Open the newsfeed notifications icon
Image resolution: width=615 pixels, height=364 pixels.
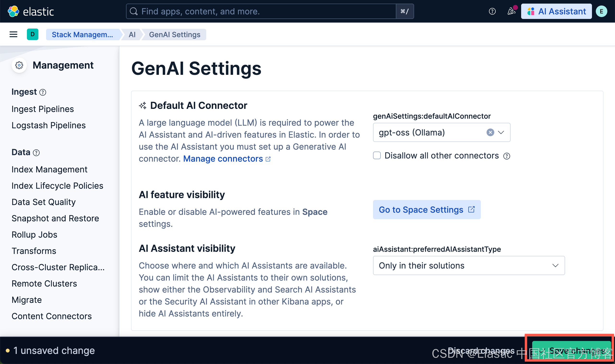511,11
